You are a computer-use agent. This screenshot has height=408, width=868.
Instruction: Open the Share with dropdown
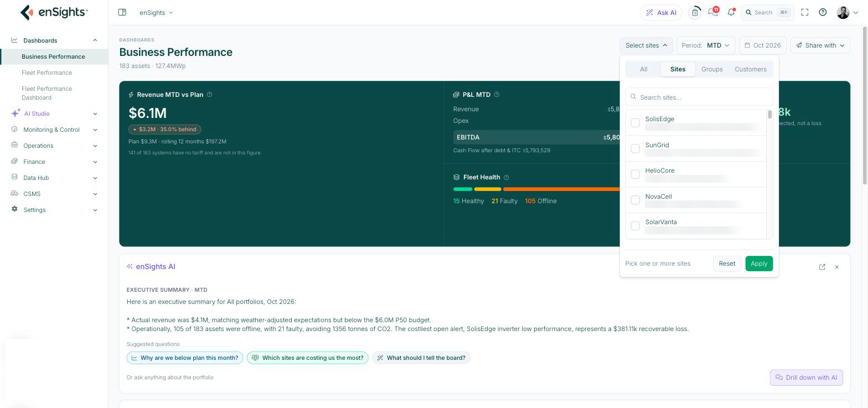tap(820, 45)
